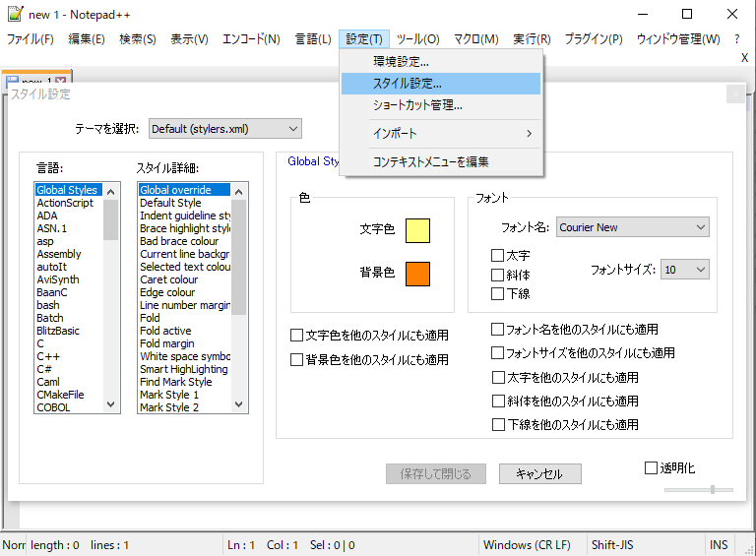Click the 背景色 orange color swatch
This screenshot has width=756, height=556.
pos(417,275)
